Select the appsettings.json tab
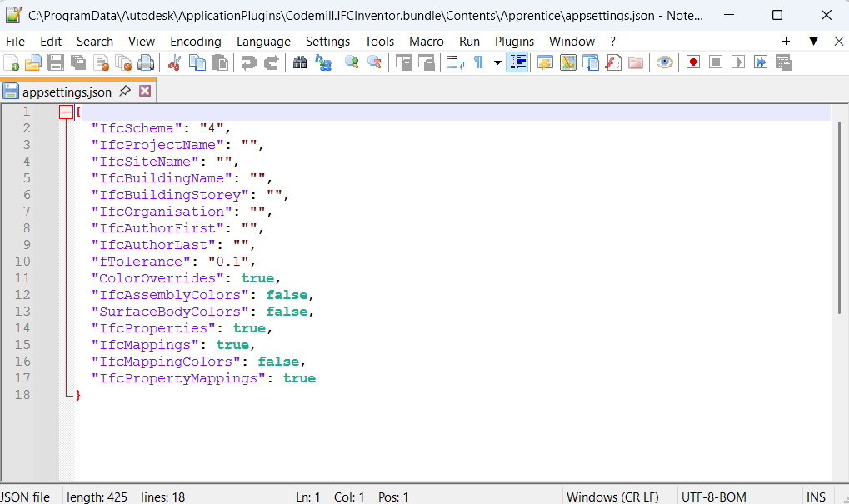Viewport: 849px width, 504px height. pyautogui.click(x=67, y=92)
